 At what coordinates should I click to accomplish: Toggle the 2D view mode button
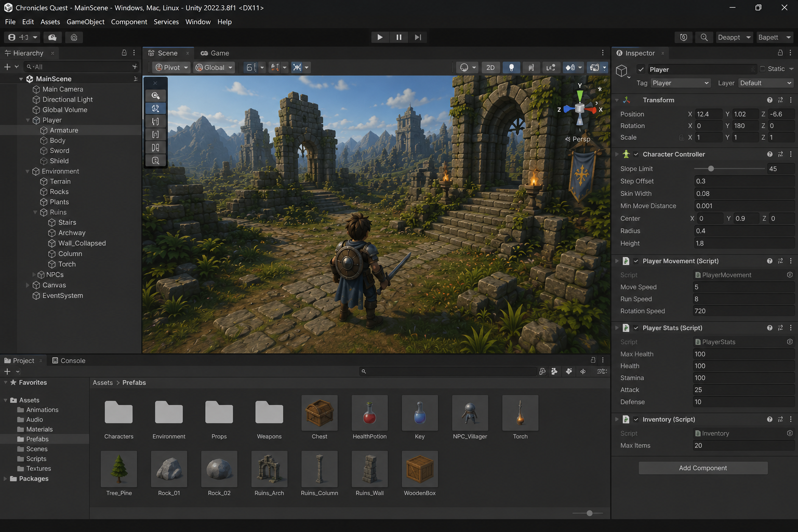pyautogui.click(x=490, y=68)
